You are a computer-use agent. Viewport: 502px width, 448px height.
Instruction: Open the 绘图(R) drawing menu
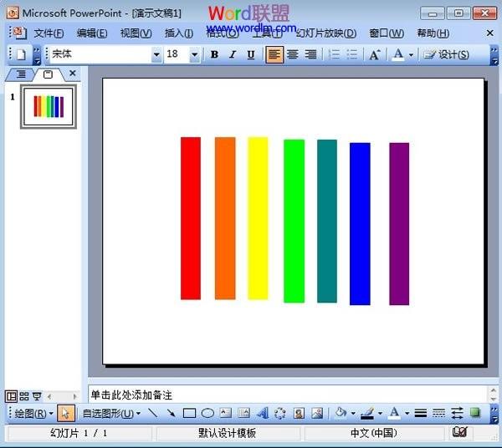pyautogui.click(x=33, y=414)
